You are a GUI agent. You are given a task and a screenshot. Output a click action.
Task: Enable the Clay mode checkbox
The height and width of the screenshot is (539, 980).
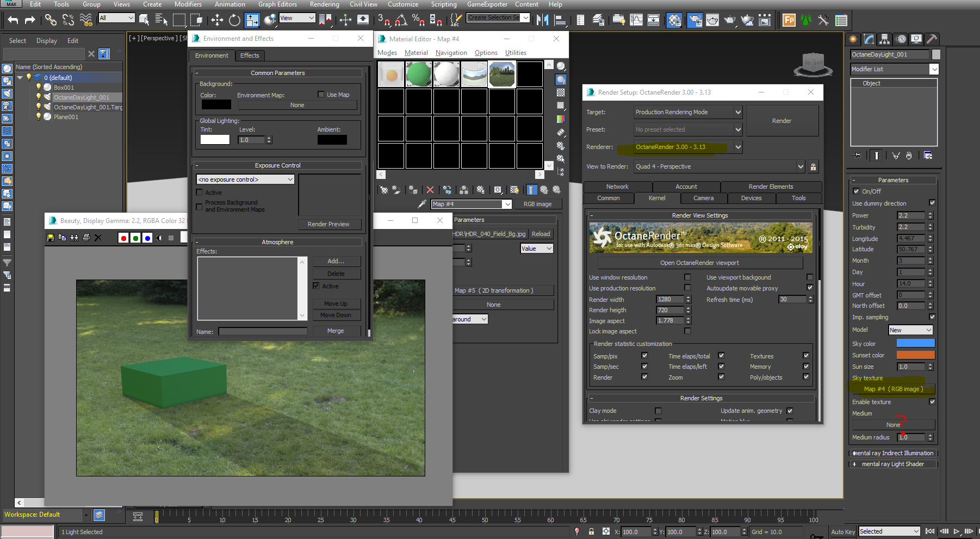coord(658,411)
